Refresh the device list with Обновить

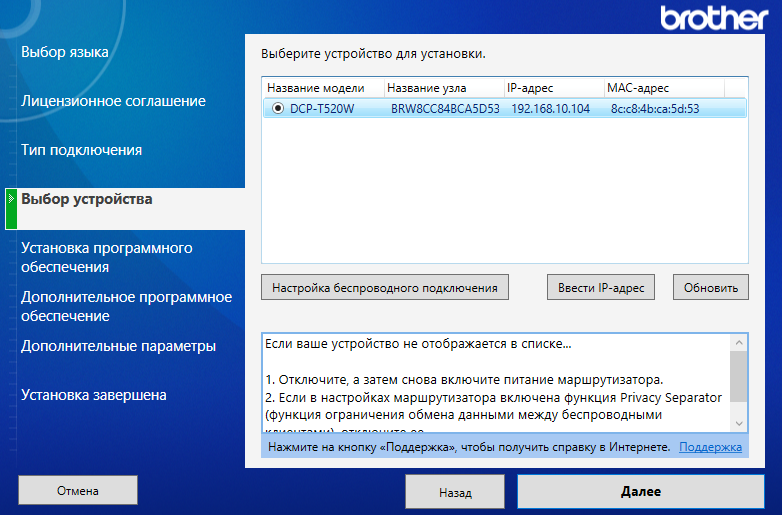[x=711, y=287]
